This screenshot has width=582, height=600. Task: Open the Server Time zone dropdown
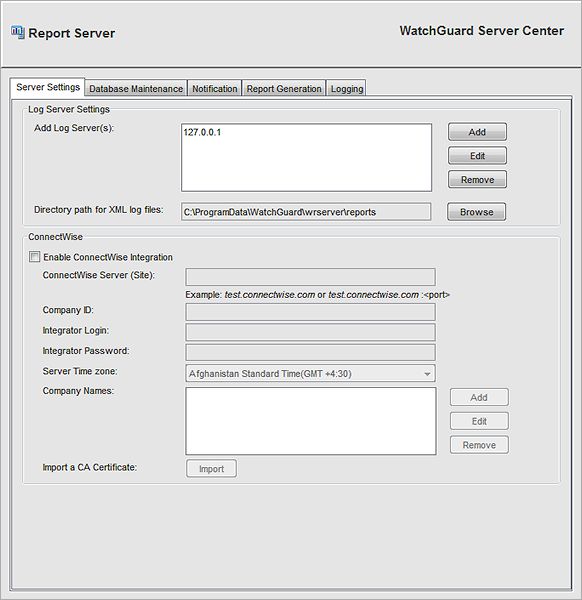click(x=310, y=373)
